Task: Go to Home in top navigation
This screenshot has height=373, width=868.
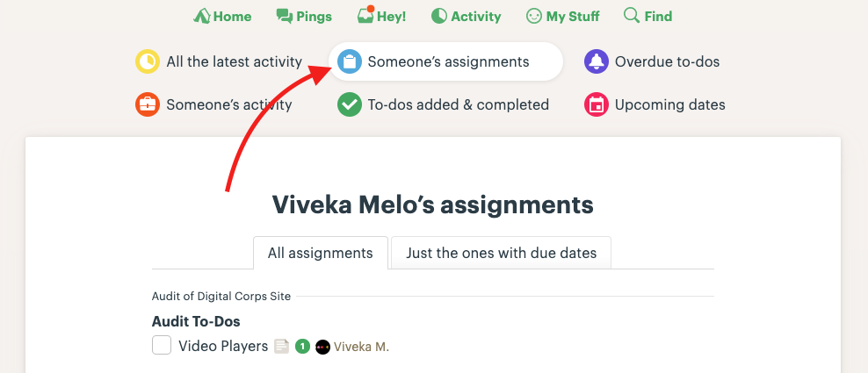Action: [222, 16]
